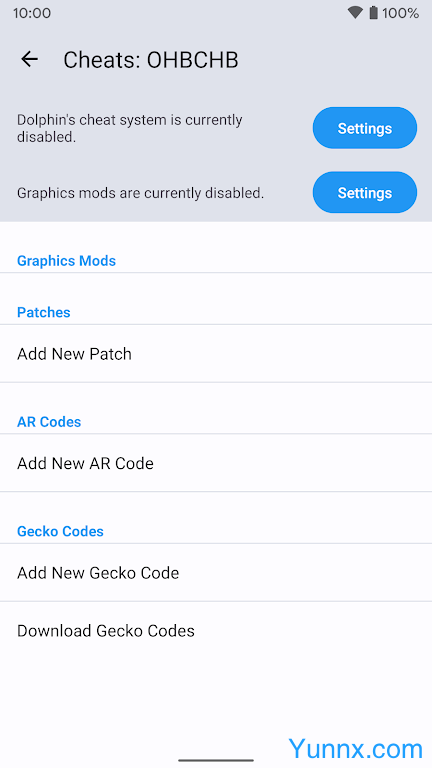Image resolution: width=432 pixels, height=768 pixels.
Task: Select Add New AR Code
Action: click(x=216, y=463)
